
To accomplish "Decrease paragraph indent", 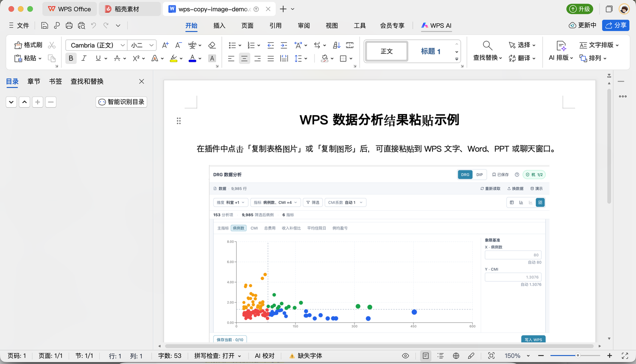I will pyautogui.click(x=271, y=45).
